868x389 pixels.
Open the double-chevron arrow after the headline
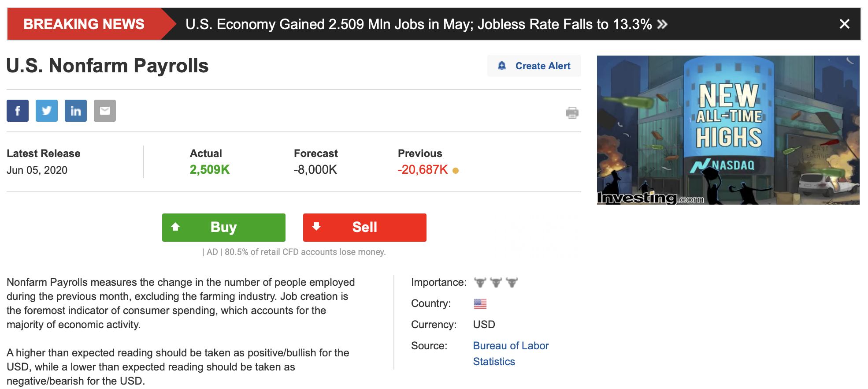[662, 24]
